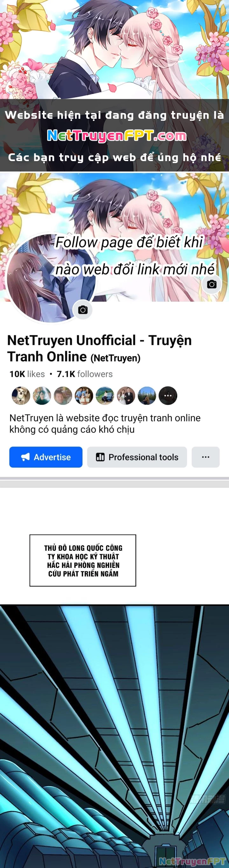Open Professional tools
This screenshot has width=229, height=868.
pos(137,457)
